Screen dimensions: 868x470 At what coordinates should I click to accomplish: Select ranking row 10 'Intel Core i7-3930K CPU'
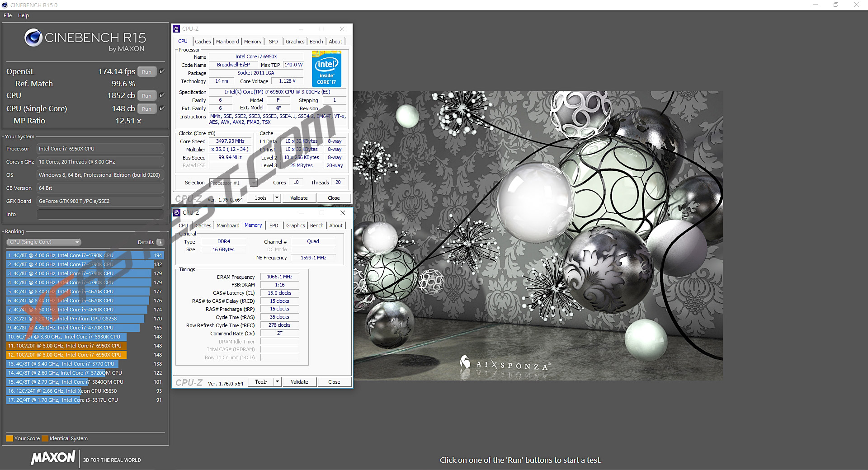click(x=85, y=337)
